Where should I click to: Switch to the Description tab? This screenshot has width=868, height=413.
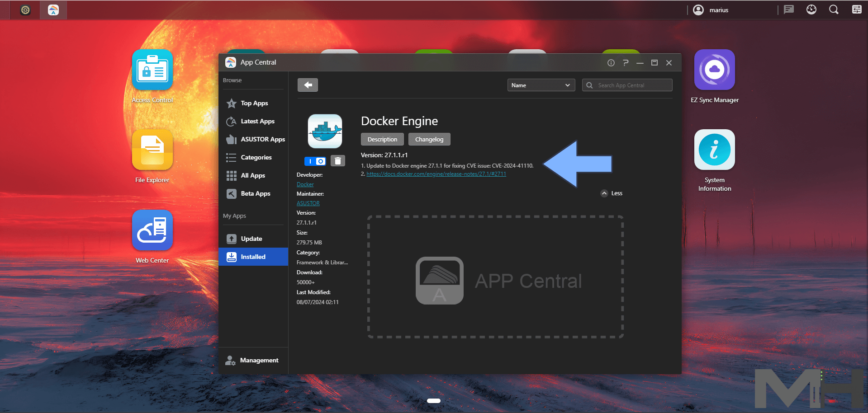(382, 139)
